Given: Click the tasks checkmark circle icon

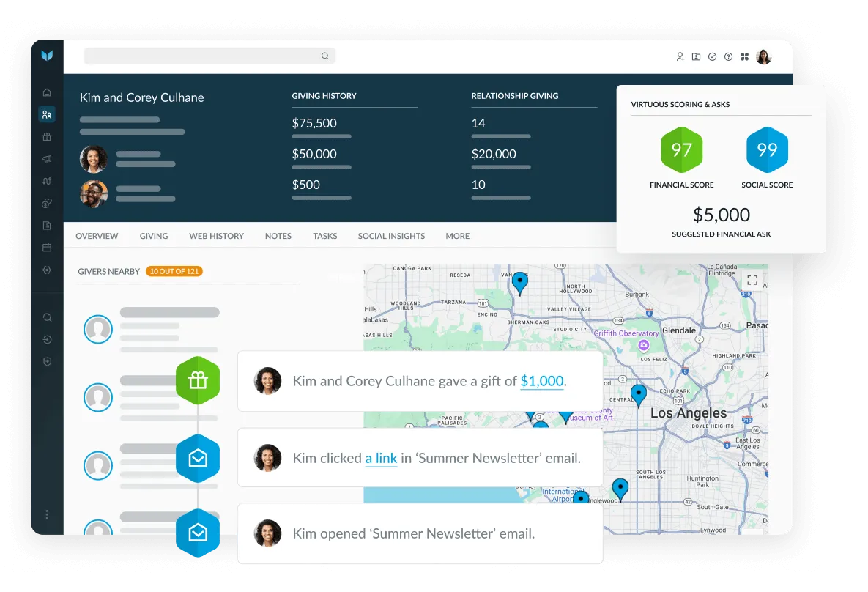Looking at the screenshot, I should click(713, 56).
